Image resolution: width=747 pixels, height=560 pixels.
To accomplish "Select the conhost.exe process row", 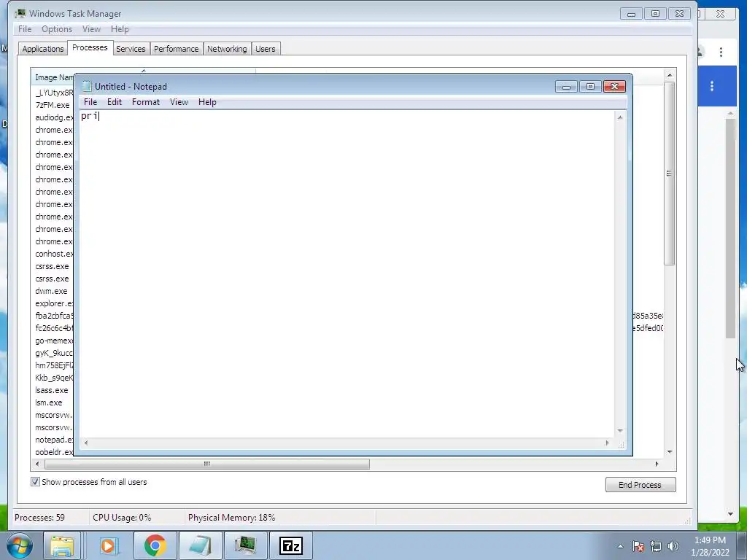I will (53, 254).
